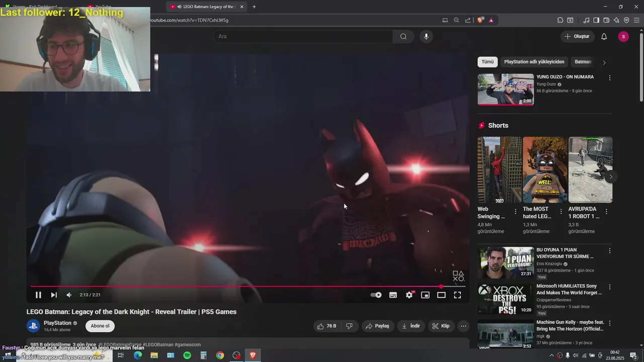
Task: Create a clip with Klip button
Action: [x=441, y=326]
